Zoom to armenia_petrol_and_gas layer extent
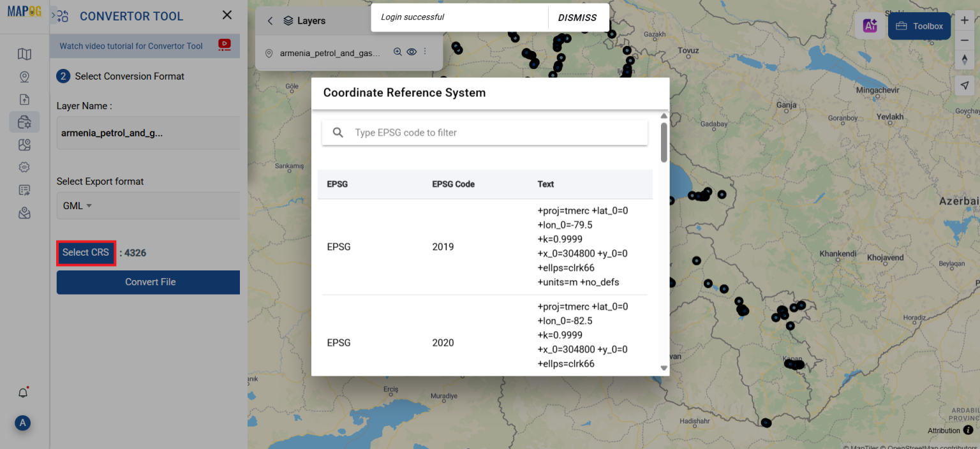This screenshot has width=980, height=449. coord(397,52)
